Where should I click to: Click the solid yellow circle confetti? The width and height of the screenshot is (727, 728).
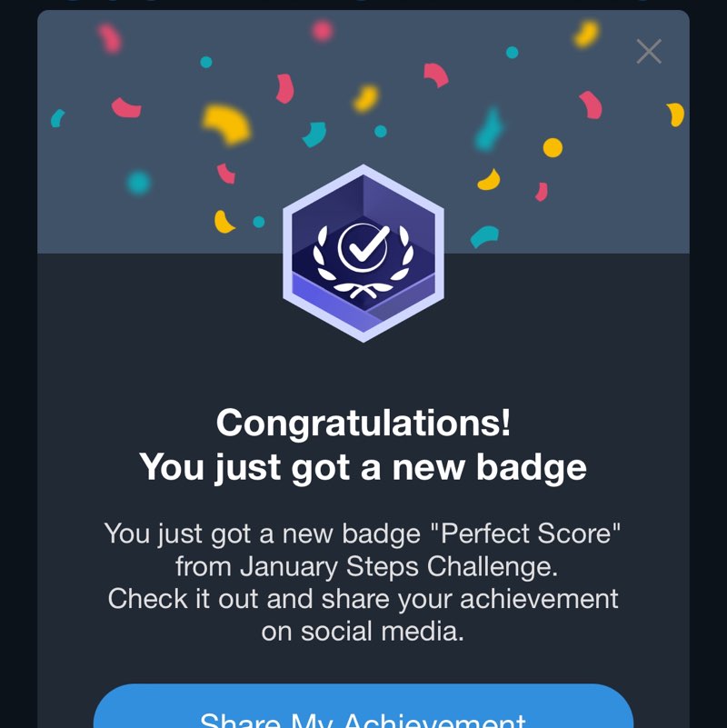point(553,147)
